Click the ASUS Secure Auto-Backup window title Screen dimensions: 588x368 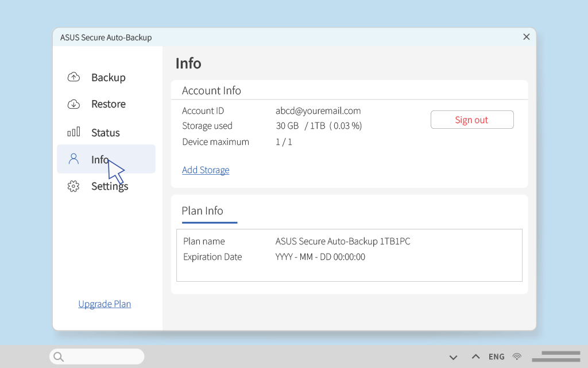[106, 37]
